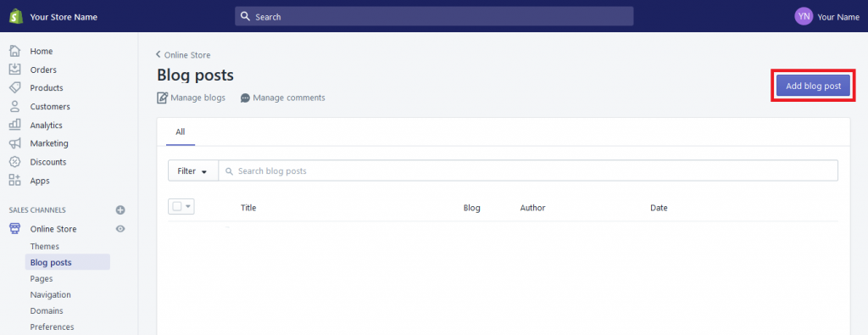This screenshot has height=335, width=868.
Task: Click the Manage blogs link
Action: tap(198, 98)
